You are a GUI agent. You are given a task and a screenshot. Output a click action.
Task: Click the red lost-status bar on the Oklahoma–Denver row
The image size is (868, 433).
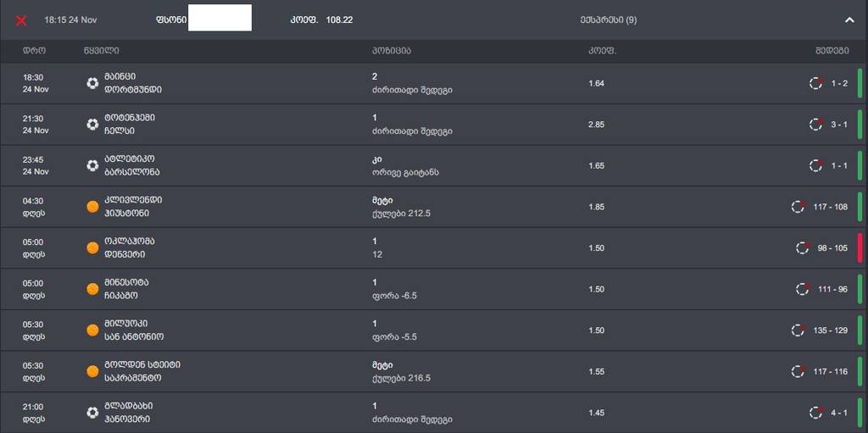[x=860, y=248]
